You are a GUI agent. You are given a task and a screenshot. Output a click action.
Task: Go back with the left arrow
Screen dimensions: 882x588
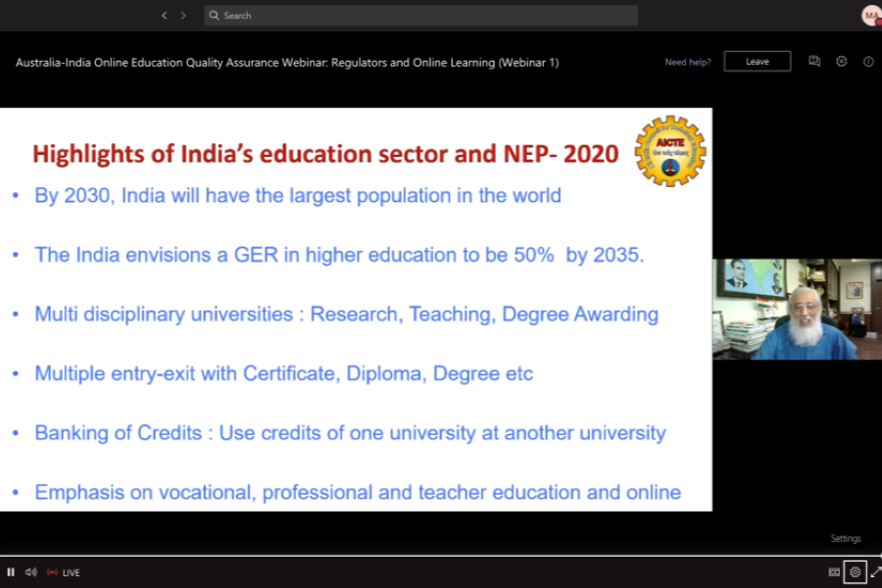[165, 16]
